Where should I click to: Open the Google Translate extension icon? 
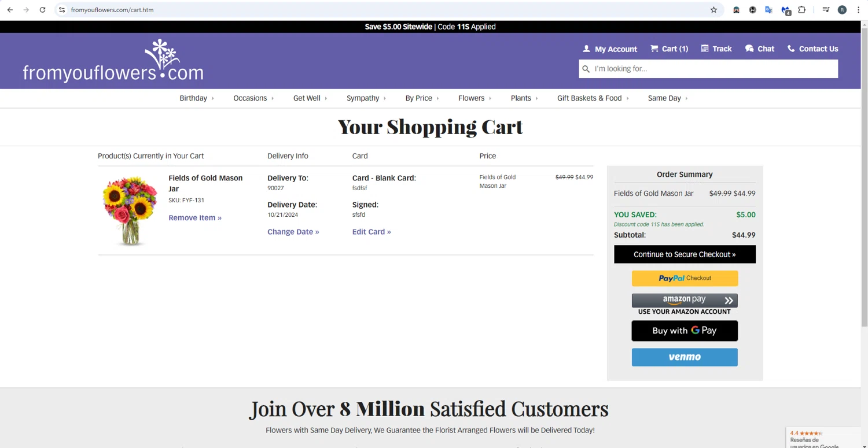coord(768,10)
